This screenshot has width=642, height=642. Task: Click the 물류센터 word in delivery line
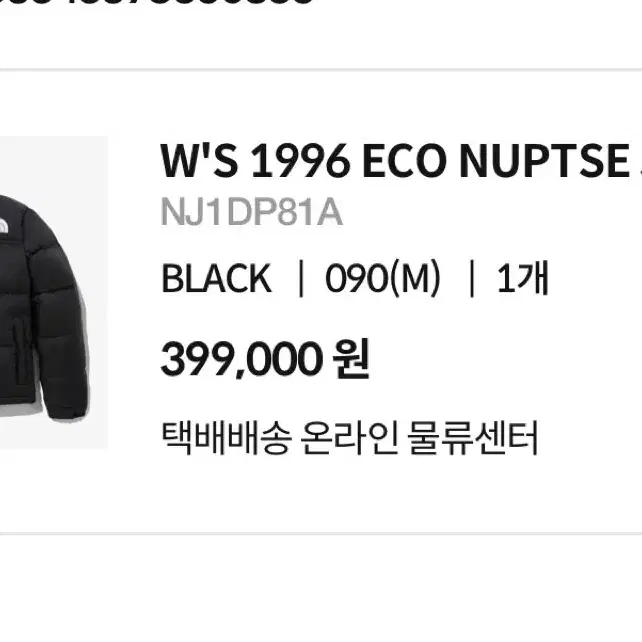pos(472,438)
